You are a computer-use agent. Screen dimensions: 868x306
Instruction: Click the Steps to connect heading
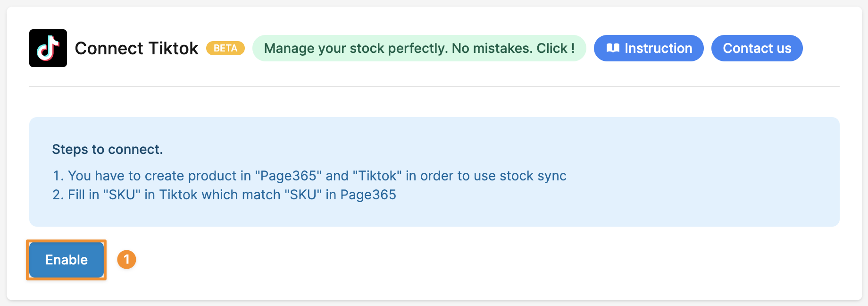click(x=107, y=149)
